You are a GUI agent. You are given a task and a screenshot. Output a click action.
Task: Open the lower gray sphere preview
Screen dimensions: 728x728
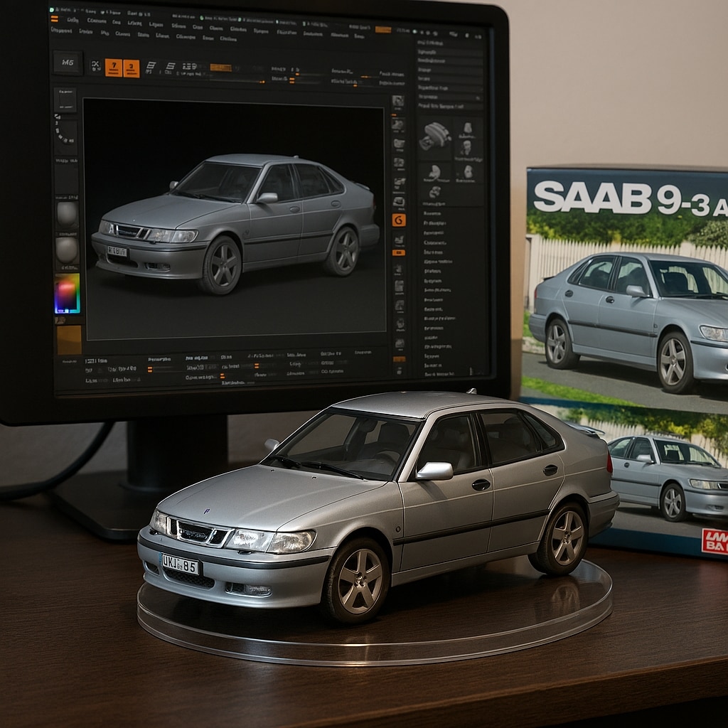[67, 249]
